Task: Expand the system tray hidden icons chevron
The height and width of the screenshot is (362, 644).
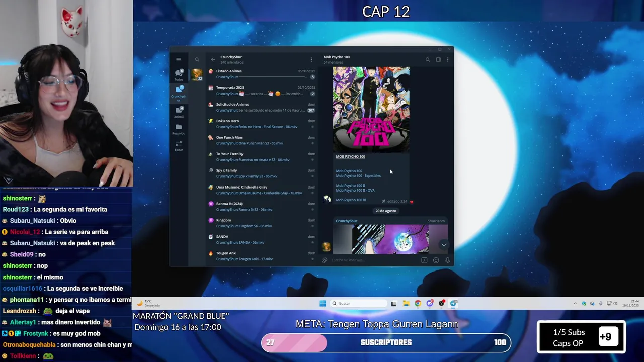Action: 575,303
